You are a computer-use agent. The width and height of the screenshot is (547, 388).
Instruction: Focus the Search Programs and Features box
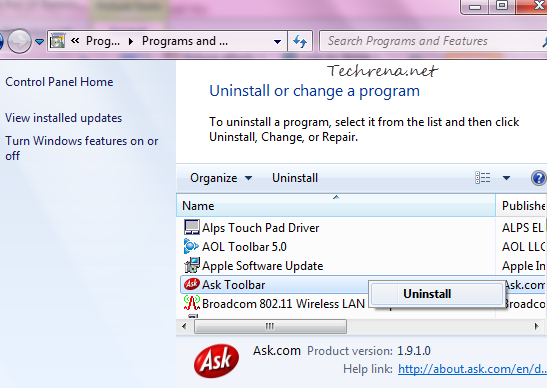433,41
